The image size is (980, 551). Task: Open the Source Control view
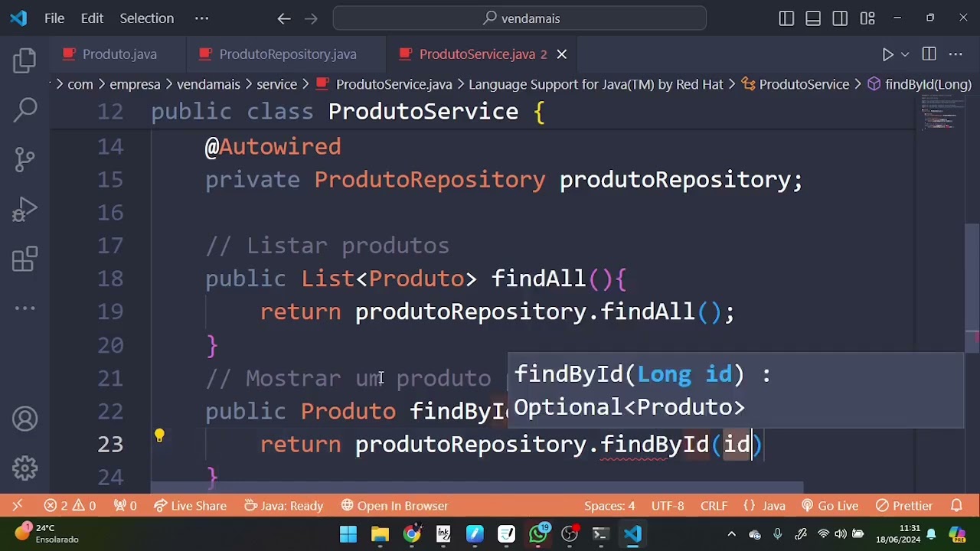tap(24, 159)
